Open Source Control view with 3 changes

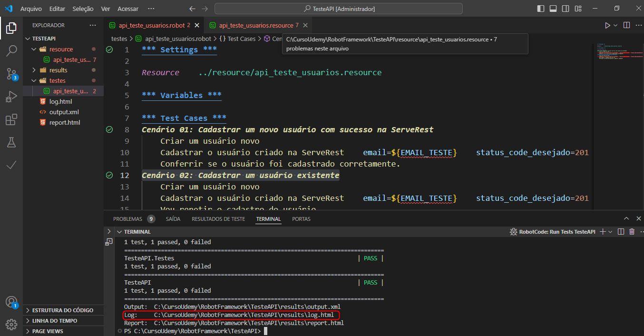(11, 74)
